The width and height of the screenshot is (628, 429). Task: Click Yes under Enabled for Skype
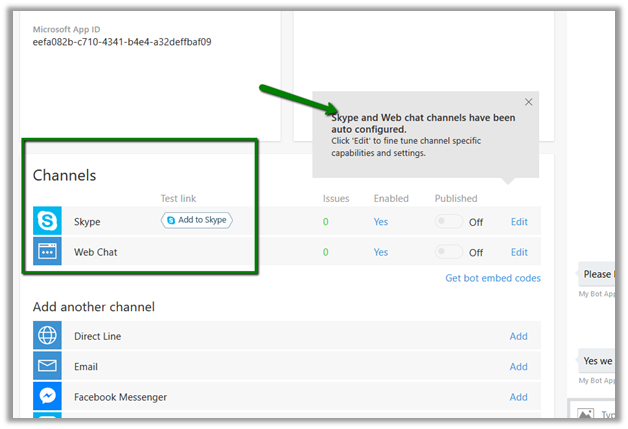click(381, 222)
